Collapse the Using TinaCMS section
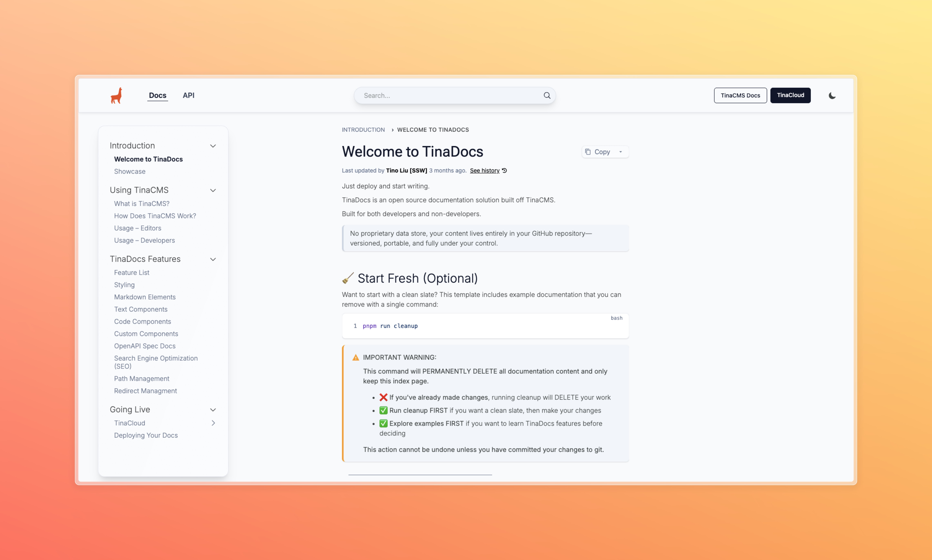The image size is (932, 560). [x=213, y=190]
